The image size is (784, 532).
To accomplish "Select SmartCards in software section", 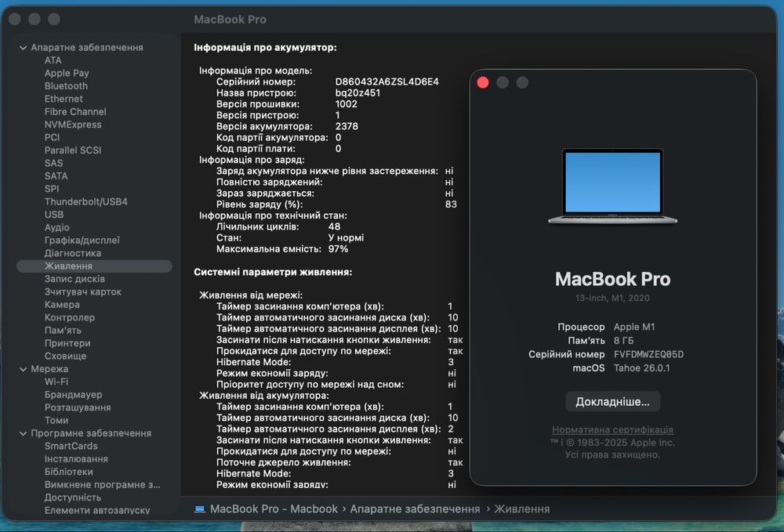I will (x=71, y=447).
